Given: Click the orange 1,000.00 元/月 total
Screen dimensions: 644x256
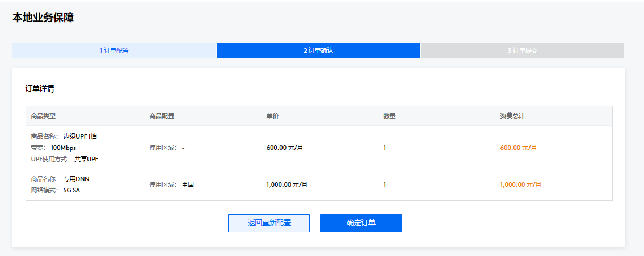Looking at the screenshot, I should (520, 184).
